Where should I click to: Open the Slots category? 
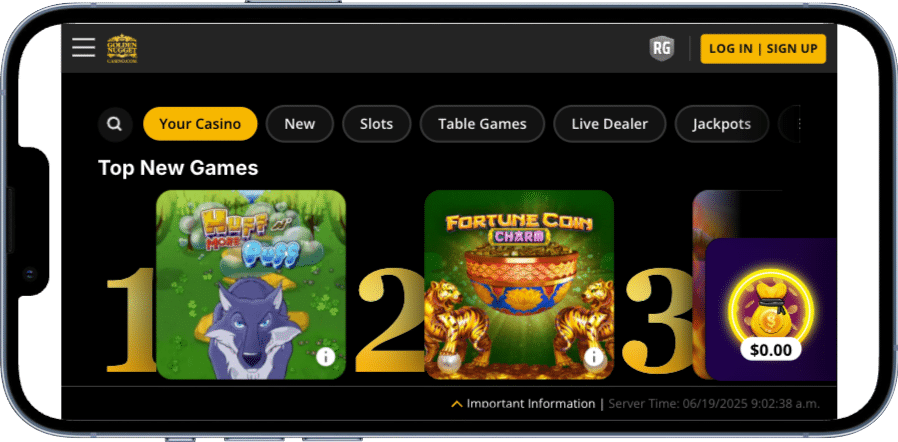click(x=376, y=124)
